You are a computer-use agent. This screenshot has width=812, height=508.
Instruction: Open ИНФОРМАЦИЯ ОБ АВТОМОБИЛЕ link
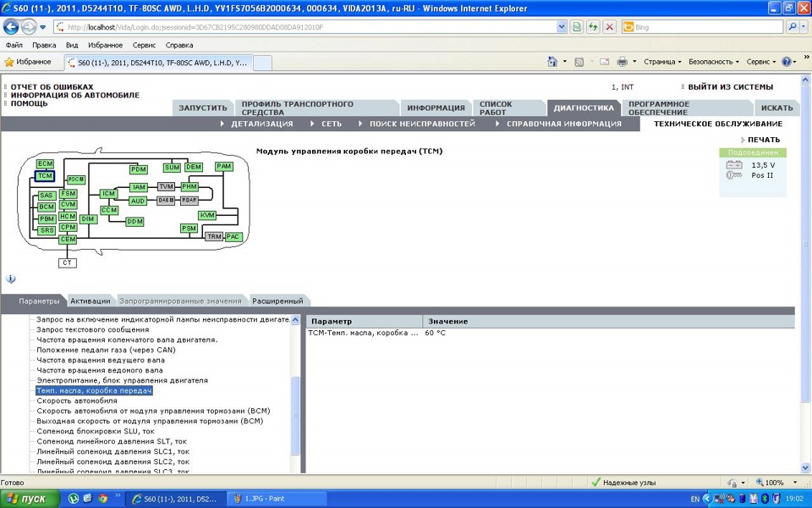pos(75,96)
